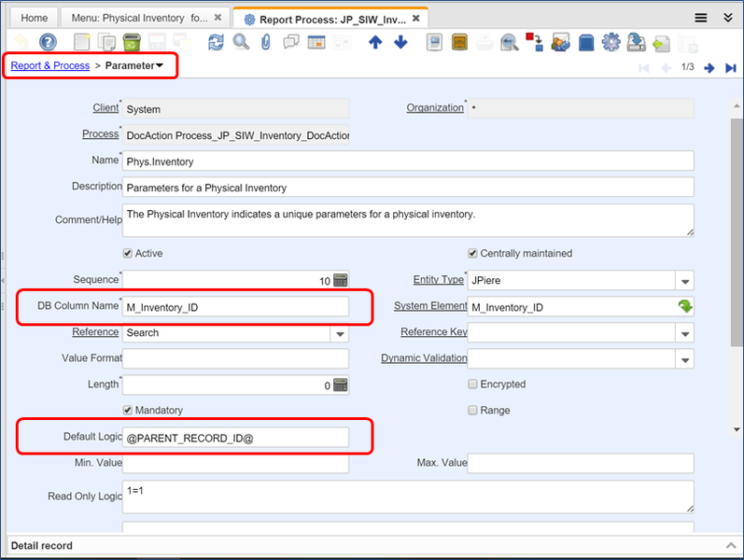Screen dimensions: 744x560
Task: Click the Report & Process breadcrumb link
Action: 50,65
